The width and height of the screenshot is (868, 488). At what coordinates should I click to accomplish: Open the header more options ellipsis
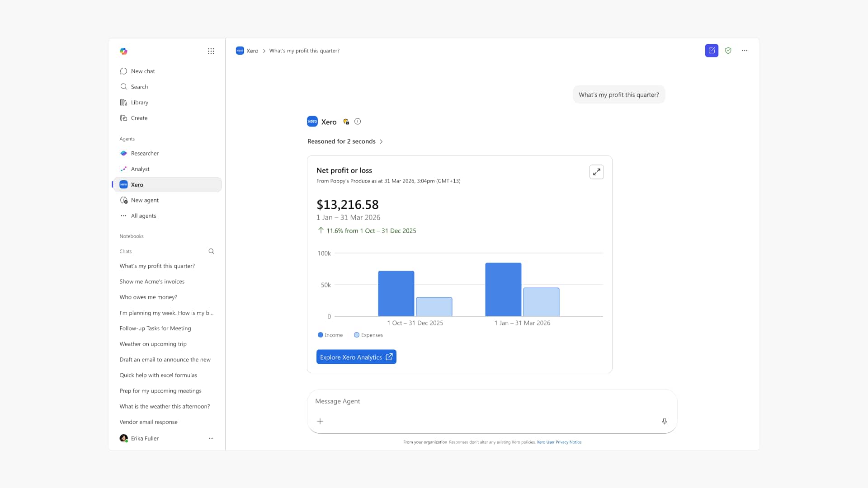(x=745, y=51)
